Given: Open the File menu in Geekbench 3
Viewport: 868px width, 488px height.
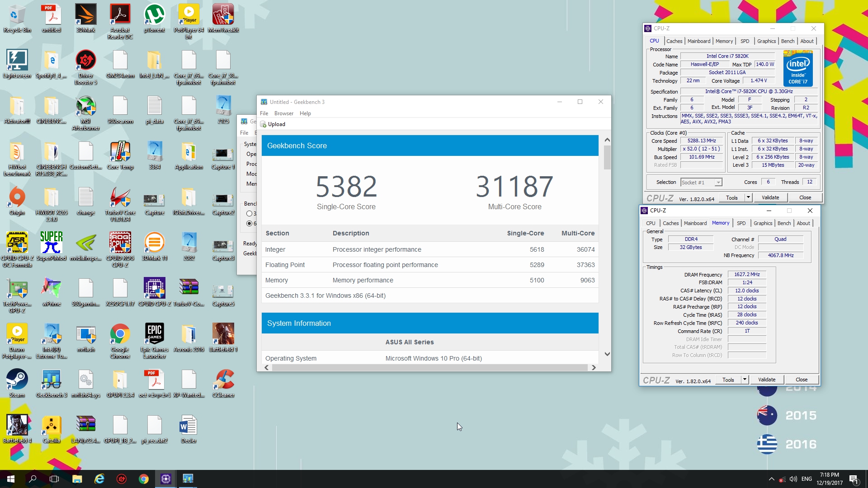Looking at the screenshot, I should 264,113.
